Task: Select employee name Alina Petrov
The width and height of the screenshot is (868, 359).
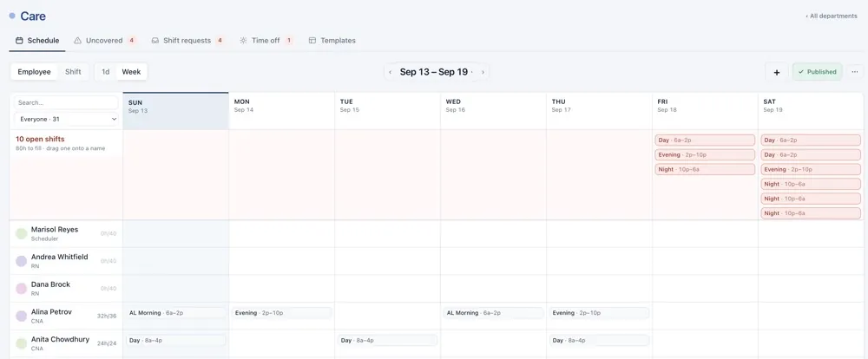Action: (x=51, y=312)
